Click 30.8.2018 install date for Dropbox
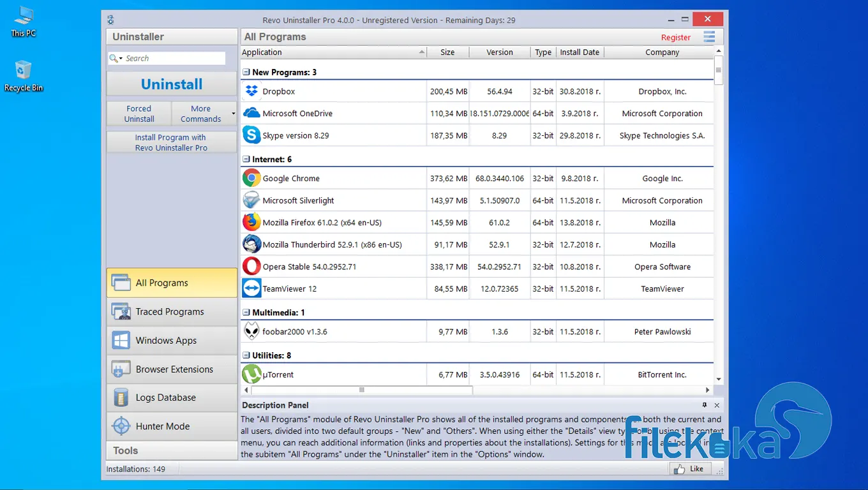This screenshot has width=868, height=490. pos(580,91)
